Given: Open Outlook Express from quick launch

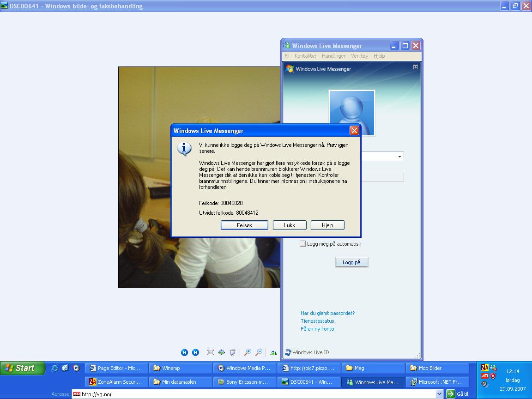Looking at the screenshot, I should 65,368.
